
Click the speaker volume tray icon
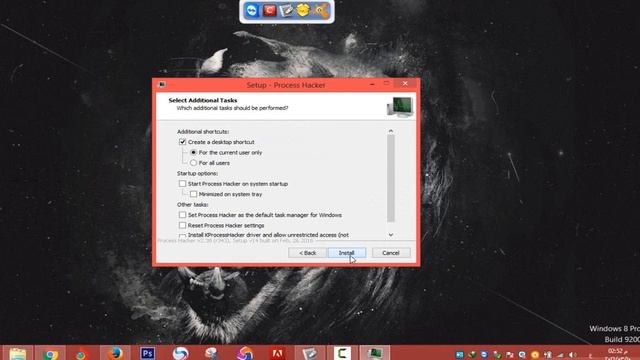[x=572, y=355]
